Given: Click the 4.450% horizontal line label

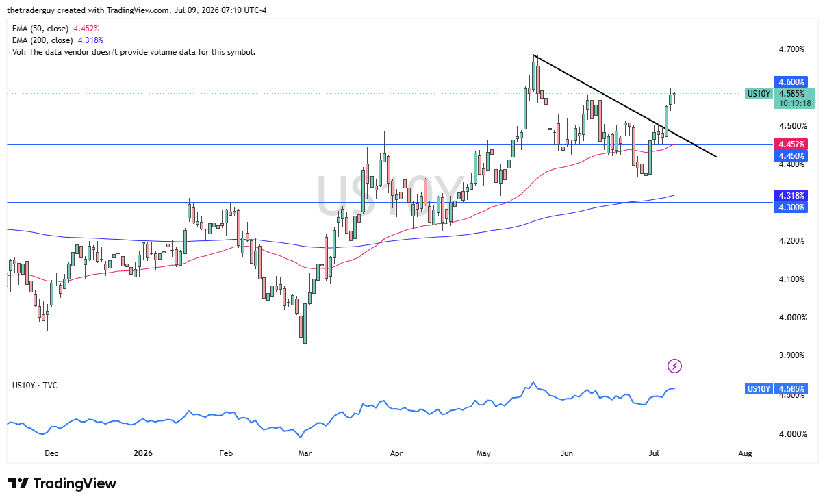Looking at the screenshot, I should [x=790, y=156].
